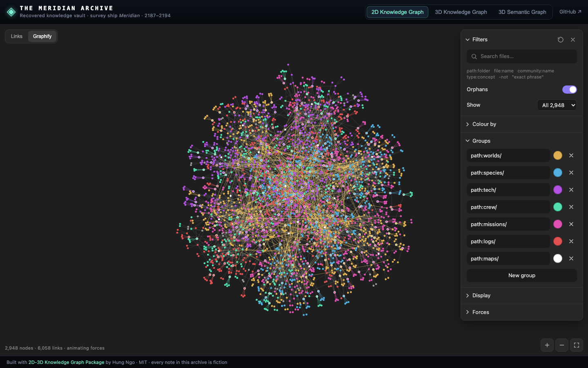Click the magnifier icon in the search box
The height and width of the screenshot is (368, 588).
(x=474, y=56)
